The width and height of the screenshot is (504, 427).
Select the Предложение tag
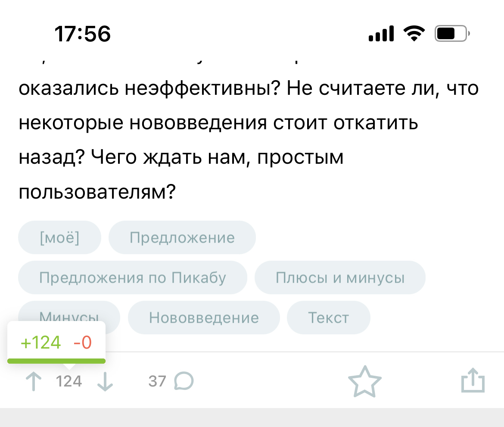[x=182, y=237]
